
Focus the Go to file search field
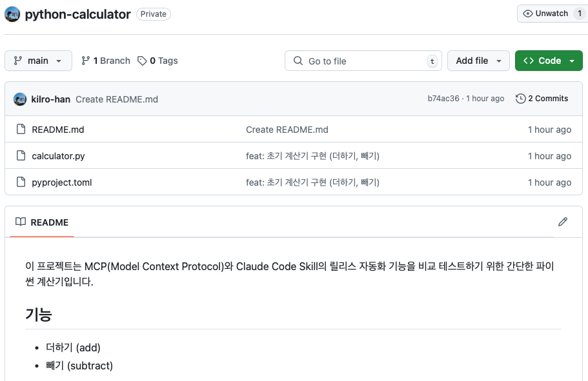pos(363,61)
